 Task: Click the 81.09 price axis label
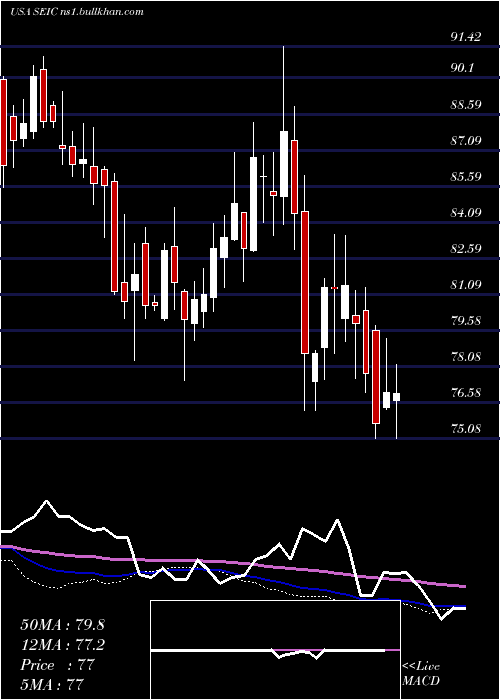coord(466,284)
